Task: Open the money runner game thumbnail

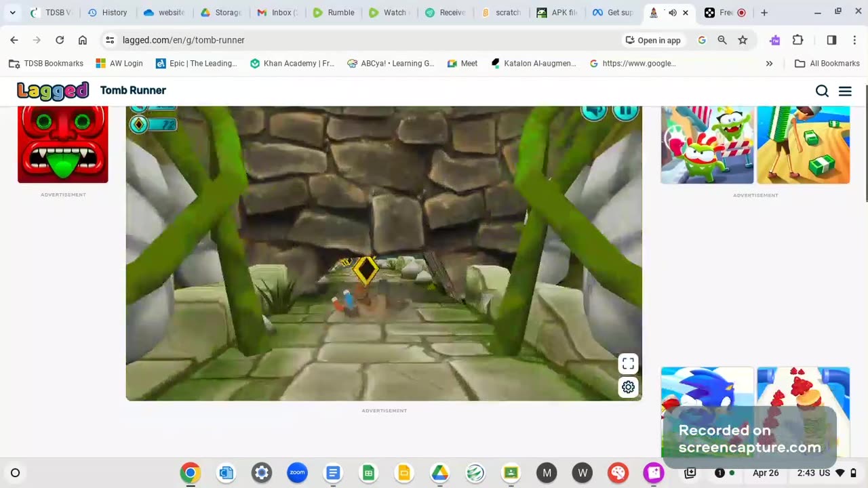Action: (x=804, y=144)
